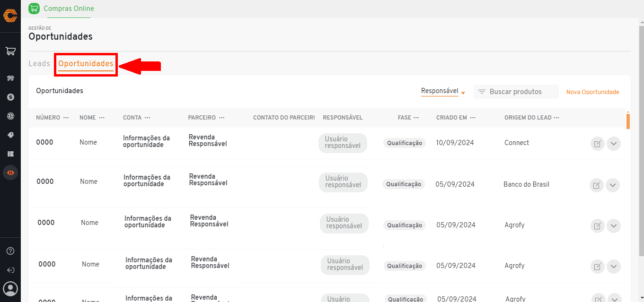Expand the Connect origin opportunity row
Image resolution: width=644 pixels, height=302 pixels.
[x=614, y=144]
